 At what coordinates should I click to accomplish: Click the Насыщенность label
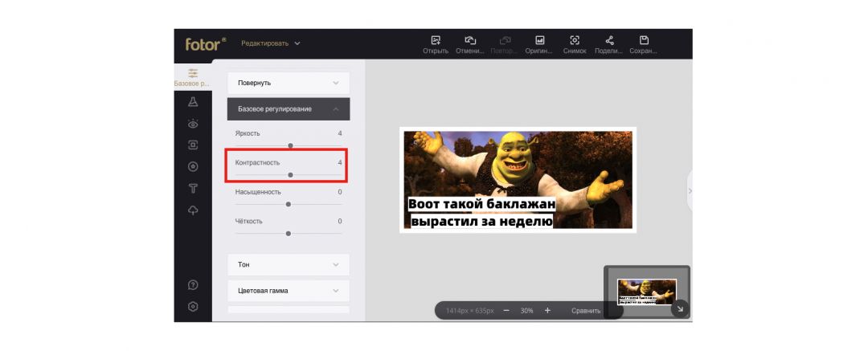[x=258, y=192]
